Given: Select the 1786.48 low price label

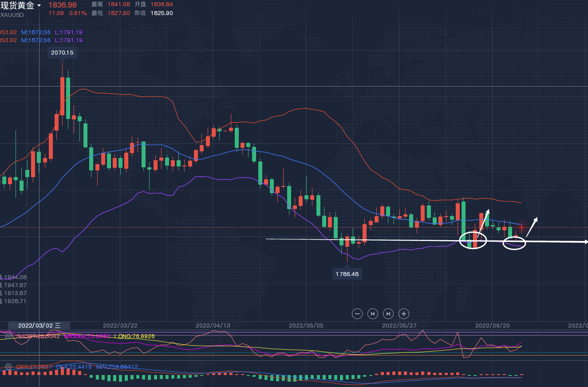Looking at the screenshot, I should [x=347, y=274].
